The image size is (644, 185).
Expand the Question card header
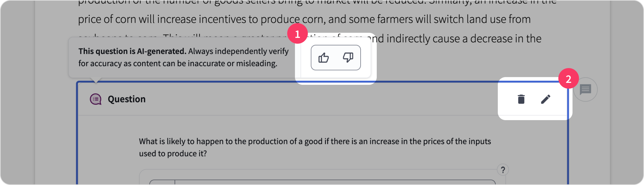click(126, 99)
